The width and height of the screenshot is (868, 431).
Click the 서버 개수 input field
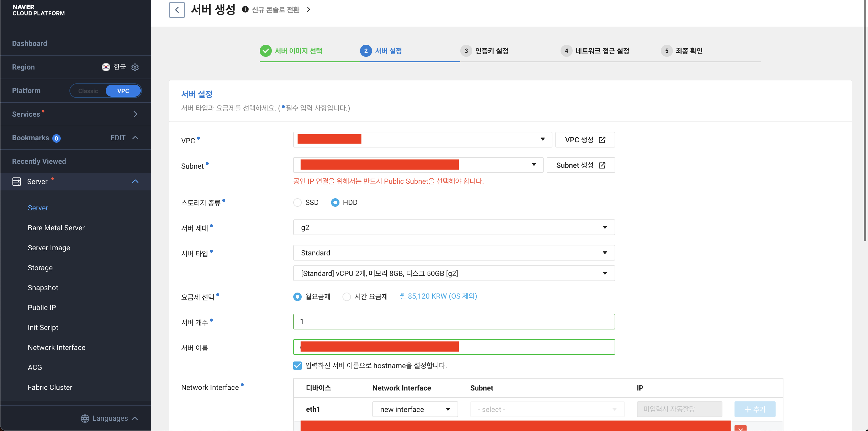pos(454,321)
